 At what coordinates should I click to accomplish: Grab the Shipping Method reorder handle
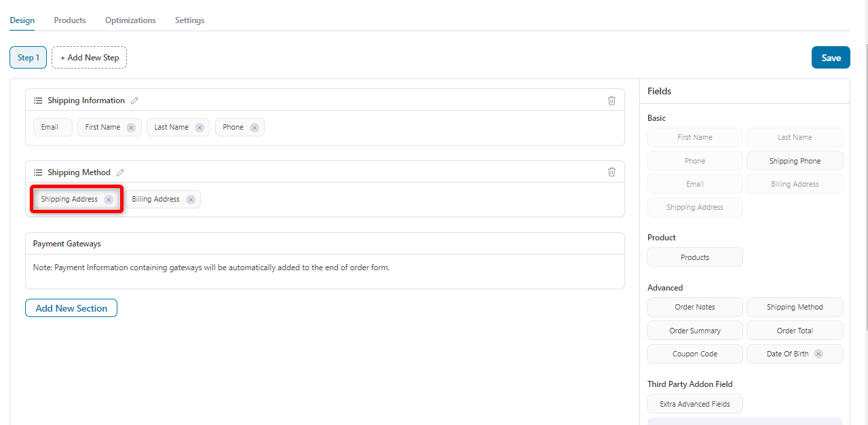pyautogui.click(x=38, y=172)
